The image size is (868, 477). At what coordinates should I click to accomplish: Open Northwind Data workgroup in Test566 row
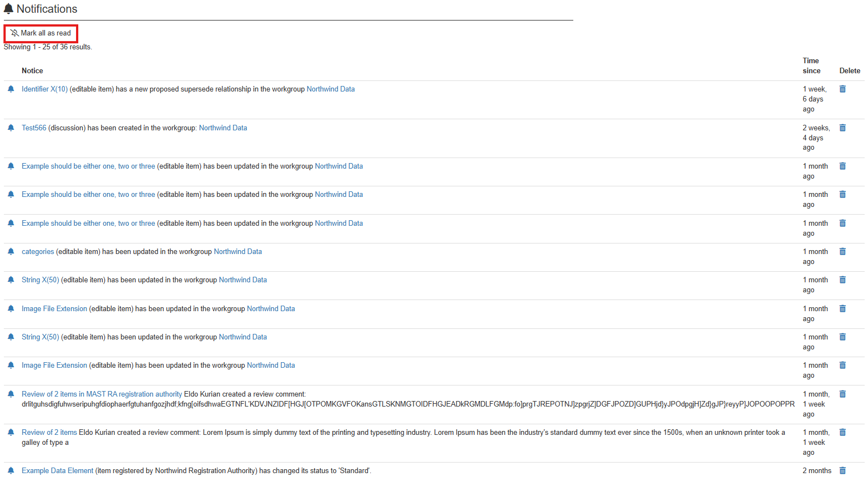pyautogui.click(x=223, y=128)
